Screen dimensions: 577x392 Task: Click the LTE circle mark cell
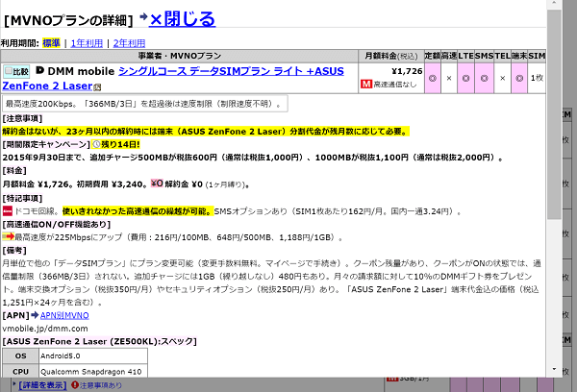(465, 78)
